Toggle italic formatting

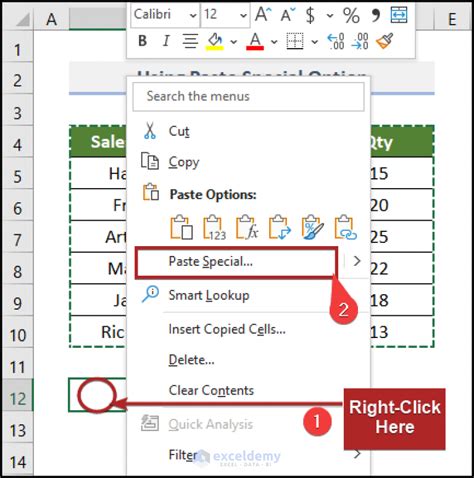[166, 41]
